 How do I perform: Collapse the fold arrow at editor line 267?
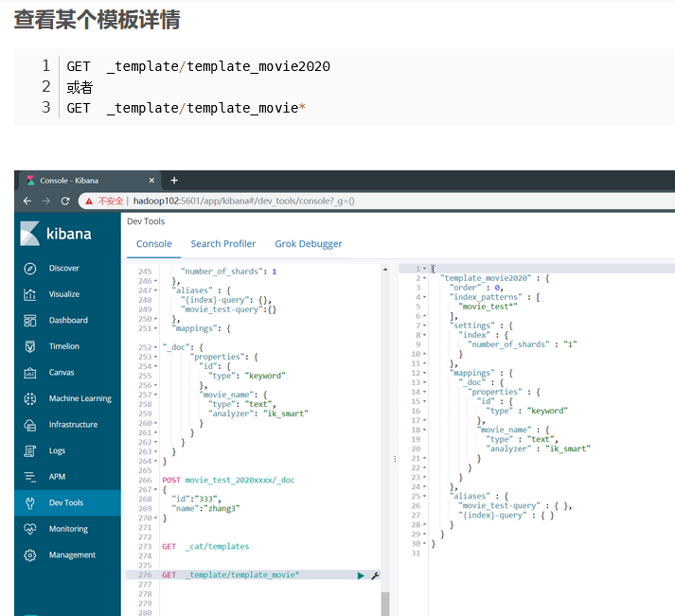point(155,490)
